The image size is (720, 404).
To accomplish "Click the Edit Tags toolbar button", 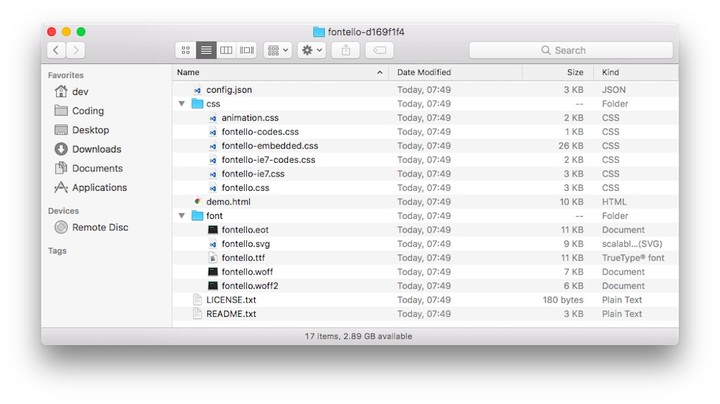I will pyautogui.click(x=379, y=50).
